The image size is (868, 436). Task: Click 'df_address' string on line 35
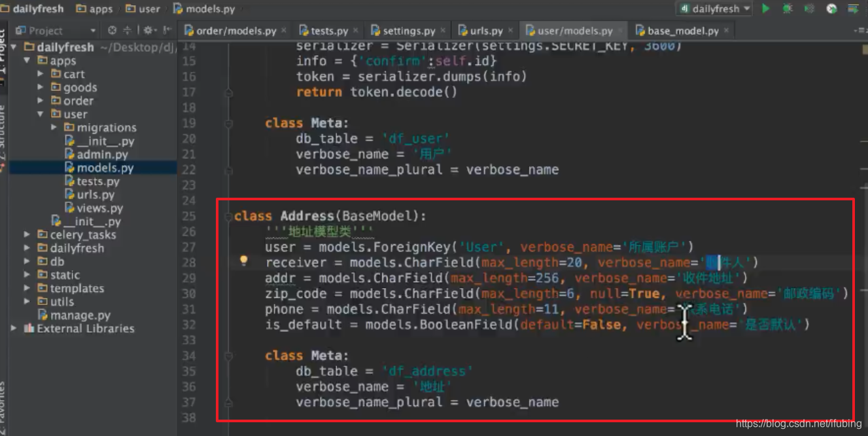[x=427, y=371]
